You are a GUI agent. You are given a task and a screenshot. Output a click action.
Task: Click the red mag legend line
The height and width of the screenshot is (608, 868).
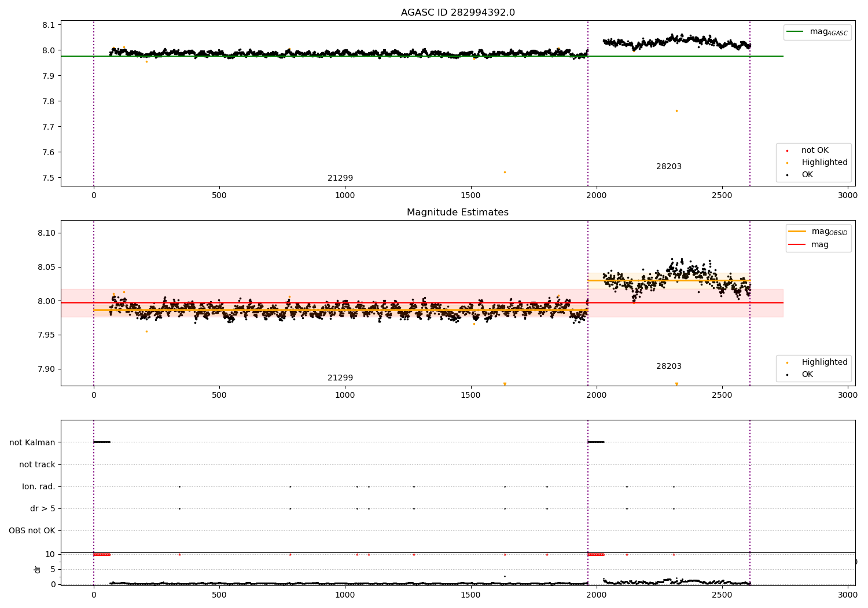(797, 245)
